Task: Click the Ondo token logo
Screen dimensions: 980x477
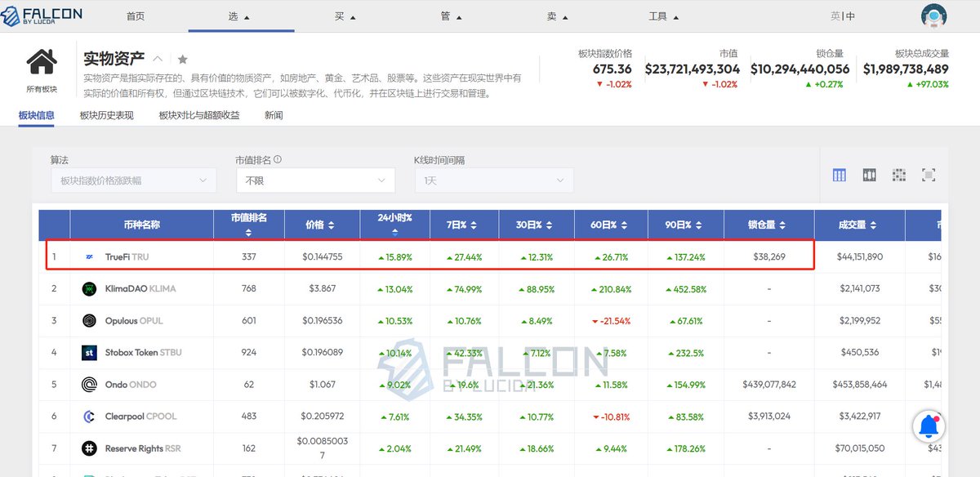Action: pyautogui.click(x=90, y=385)
